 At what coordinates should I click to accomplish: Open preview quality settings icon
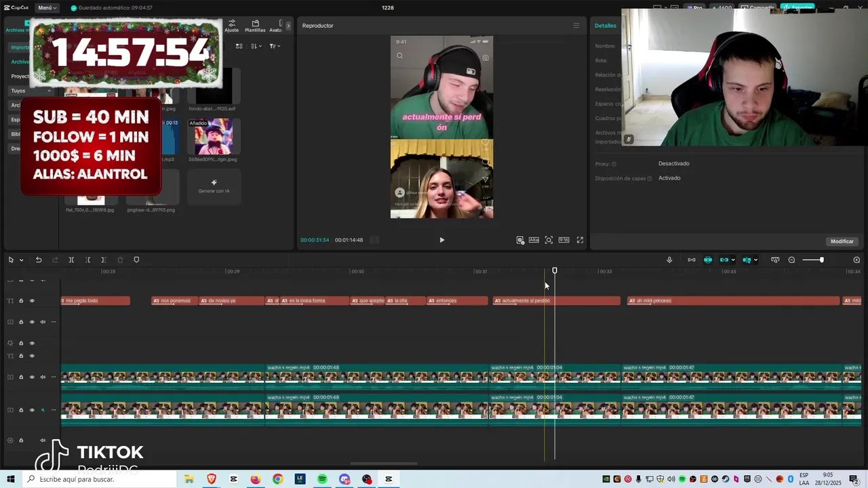(x=520, y=240)
